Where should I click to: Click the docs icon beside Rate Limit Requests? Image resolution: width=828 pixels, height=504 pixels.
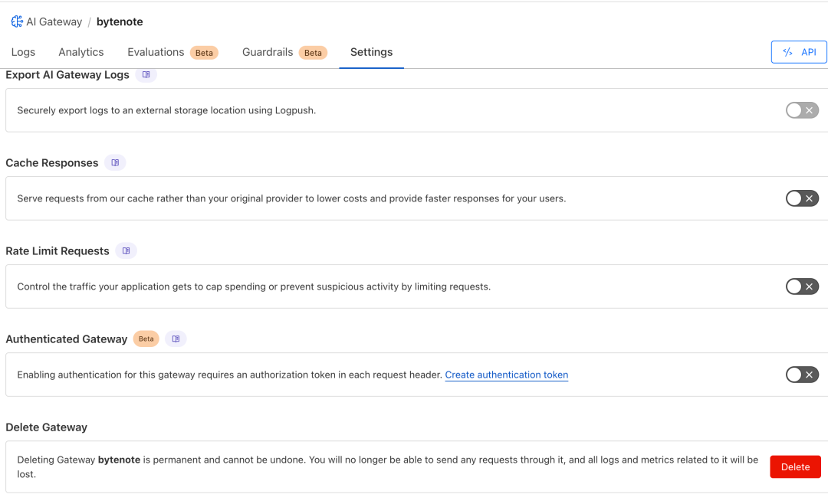127,251
